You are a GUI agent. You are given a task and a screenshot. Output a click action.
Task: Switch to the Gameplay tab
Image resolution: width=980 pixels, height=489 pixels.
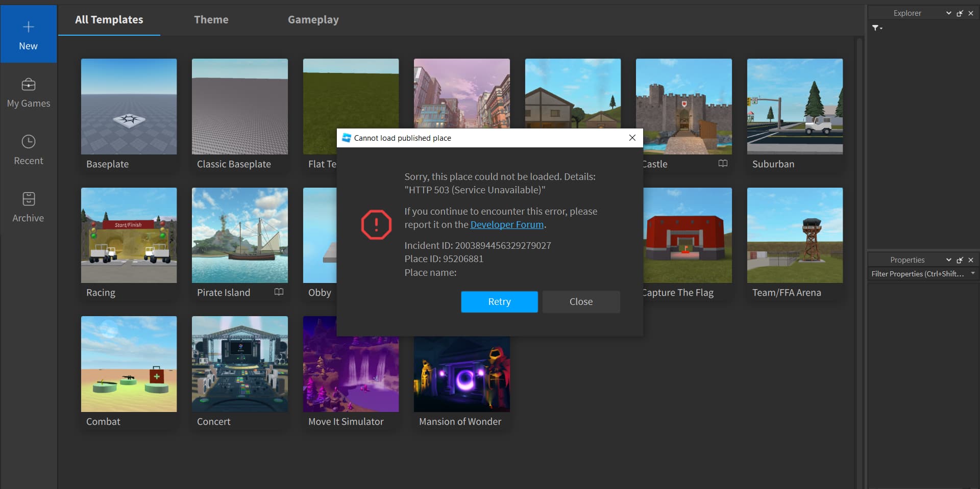coord(313,19)
